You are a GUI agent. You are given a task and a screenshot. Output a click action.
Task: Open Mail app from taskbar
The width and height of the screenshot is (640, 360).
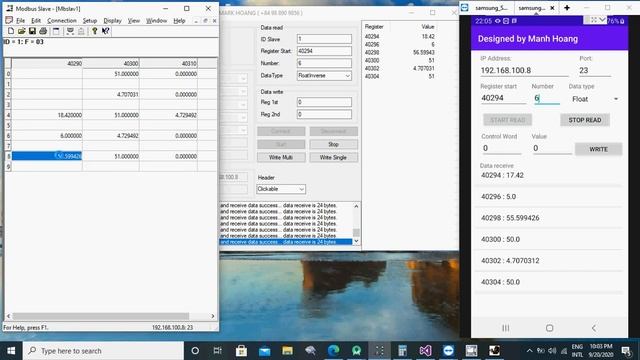[x=264, y=351]
